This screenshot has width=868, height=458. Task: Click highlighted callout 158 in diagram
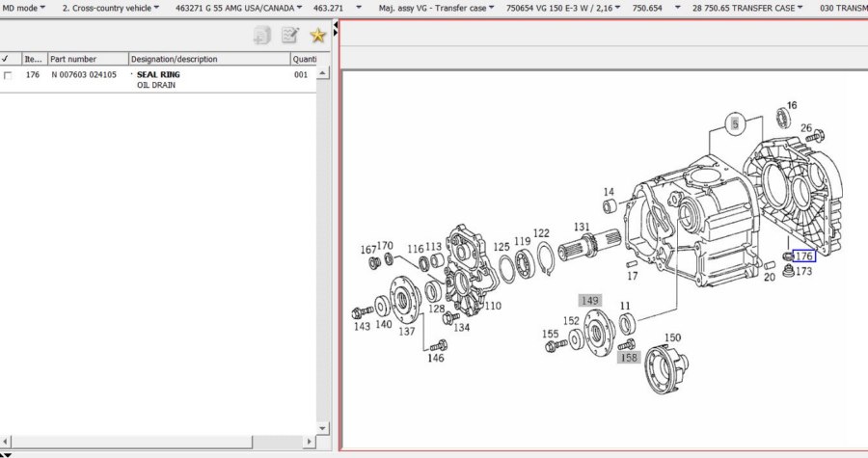(628, 357)
